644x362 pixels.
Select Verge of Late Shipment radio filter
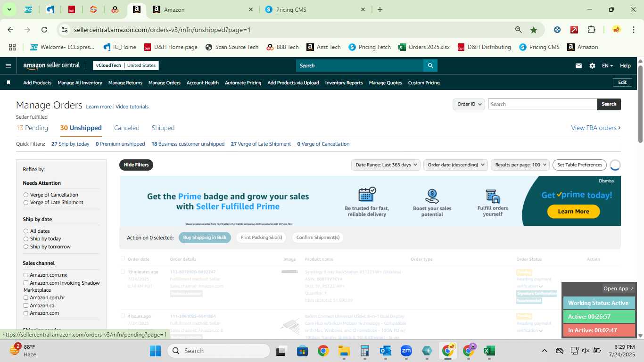coord(26,202)
